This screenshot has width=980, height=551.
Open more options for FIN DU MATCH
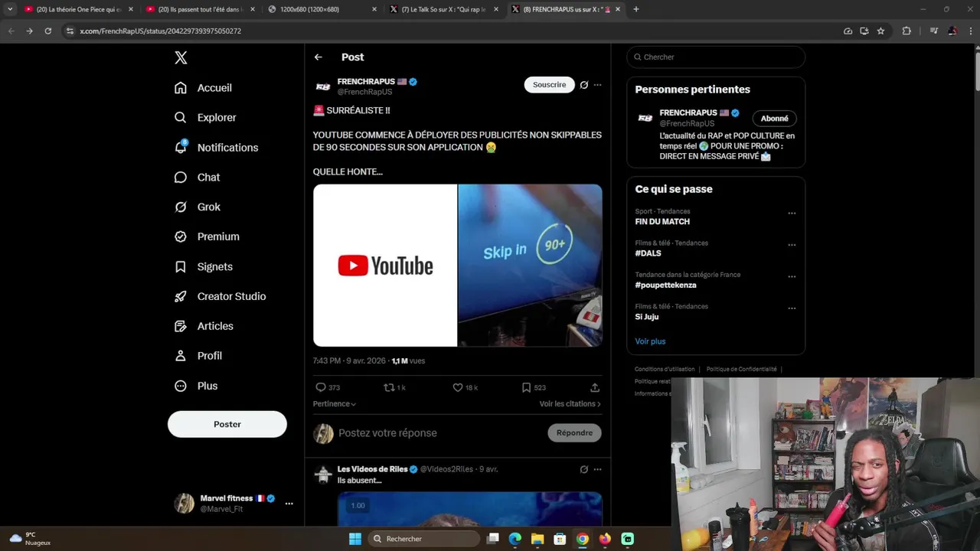coord(792,214)
